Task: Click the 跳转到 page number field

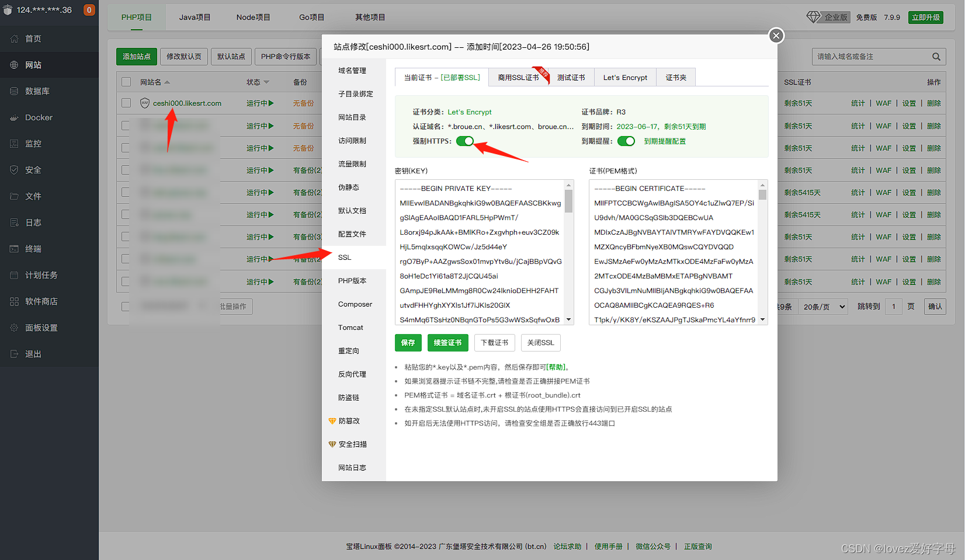Action: pyautogui.click(x=894, y=307)
